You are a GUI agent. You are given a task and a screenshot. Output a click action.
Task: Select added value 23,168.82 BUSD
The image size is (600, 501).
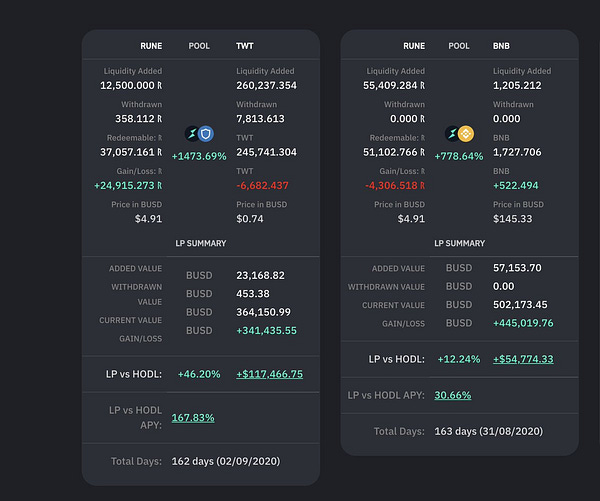pos(260,276)
